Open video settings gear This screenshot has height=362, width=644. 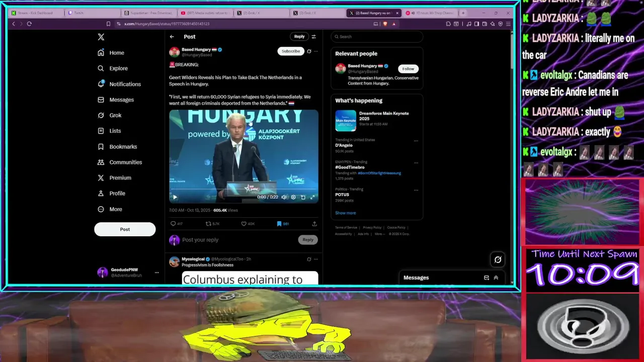tap(293, 197)
